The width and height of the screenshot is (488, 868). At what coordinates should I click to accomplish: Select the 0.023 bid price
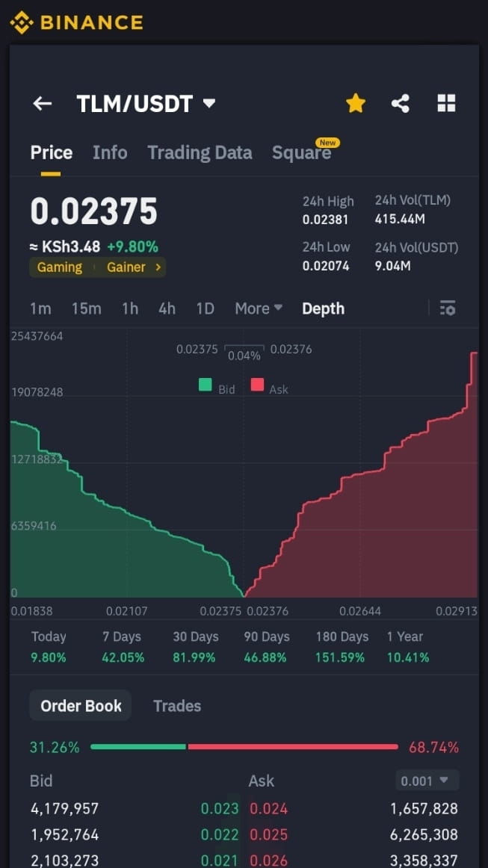(220, 809)
